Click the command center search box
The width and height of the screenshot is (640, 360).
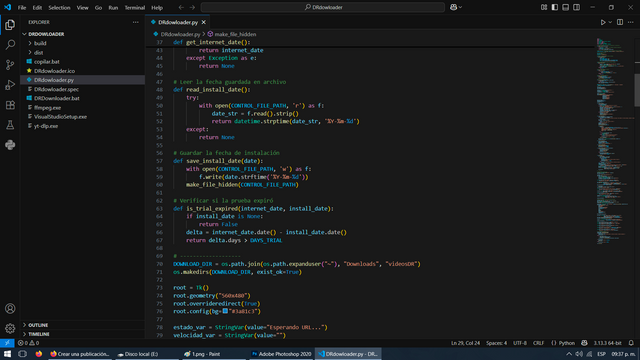(x=323, y=7)
